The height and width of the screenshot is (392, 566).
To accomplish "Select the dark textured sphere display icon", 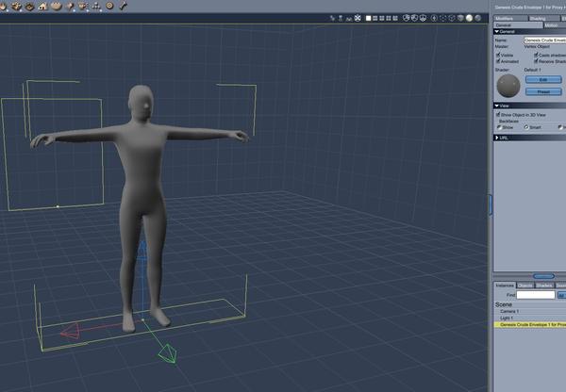I will click(x=478, y=18).
